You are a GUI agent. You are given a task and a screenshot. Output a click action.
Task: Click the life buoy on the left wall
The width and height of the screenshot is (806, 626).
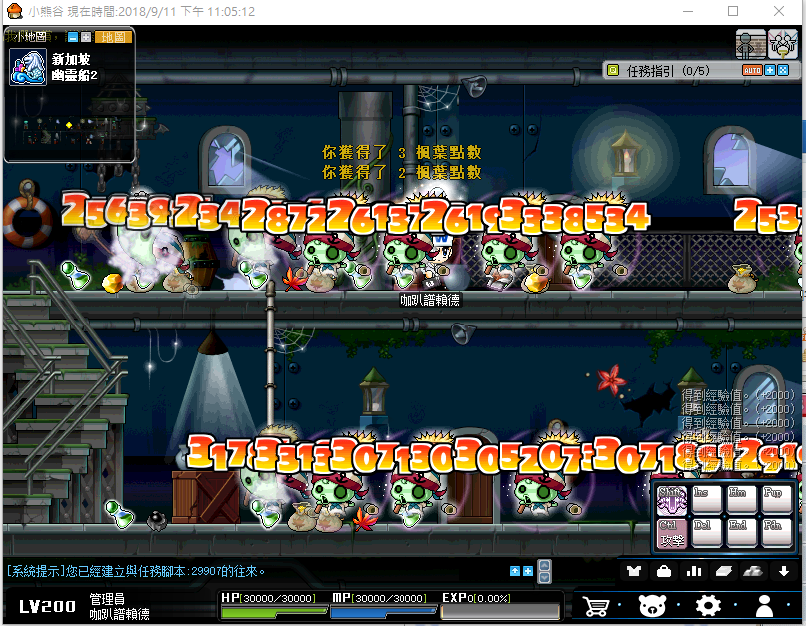pyautogui.click(x=28, y=221)
